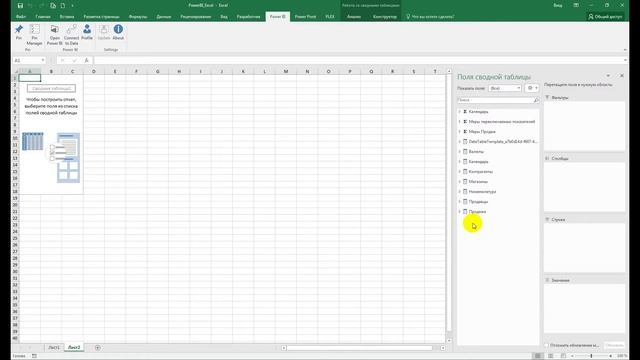Screen dimensions: 640x360
Task: Expand the Валюты table
Action: coord(460,151)
